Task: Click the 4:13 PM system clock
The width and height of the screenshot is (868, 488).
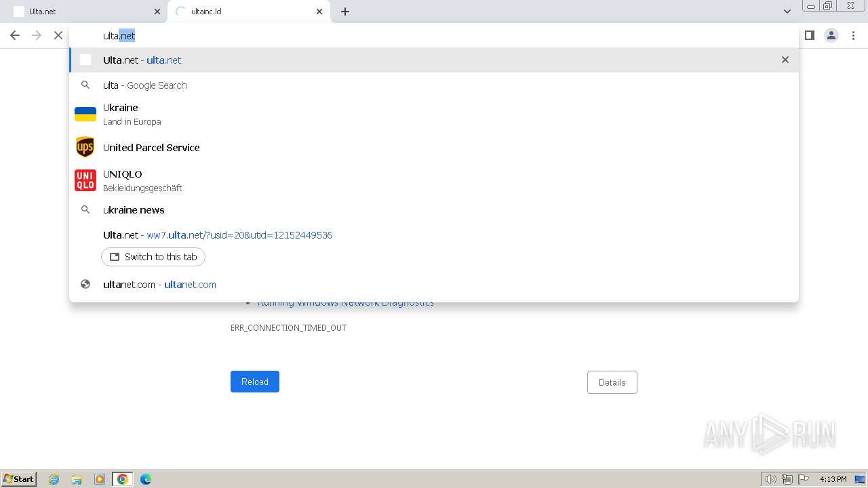Action: (833, 479)
